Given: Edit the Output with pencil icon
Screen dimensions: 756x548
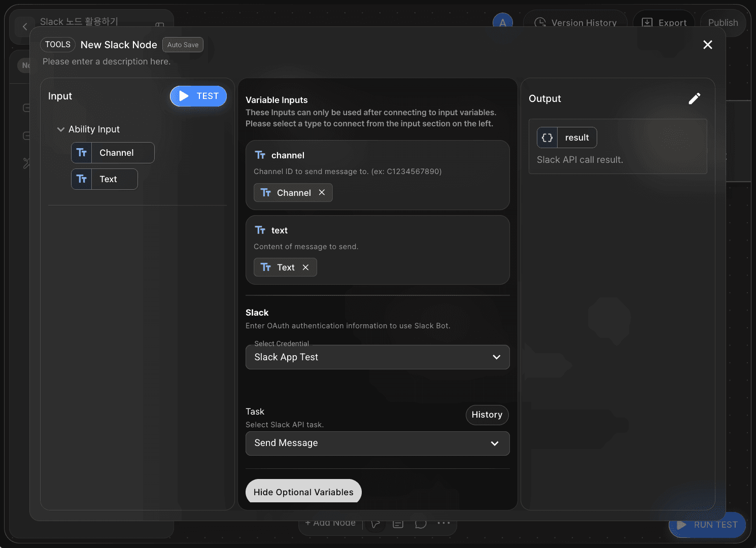Looking at the screenshot, I should (x=695, y=98).
